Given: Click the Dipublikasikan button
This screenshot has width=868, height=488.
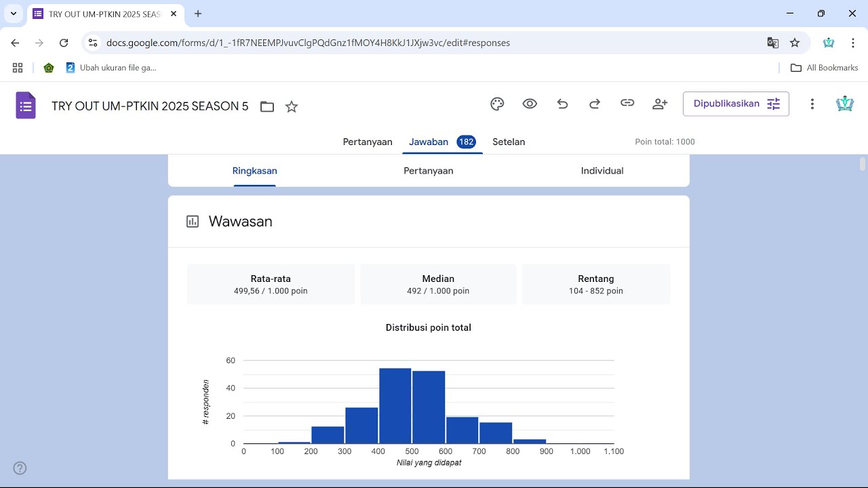Looking at the screenshot, I should (736, 104).
